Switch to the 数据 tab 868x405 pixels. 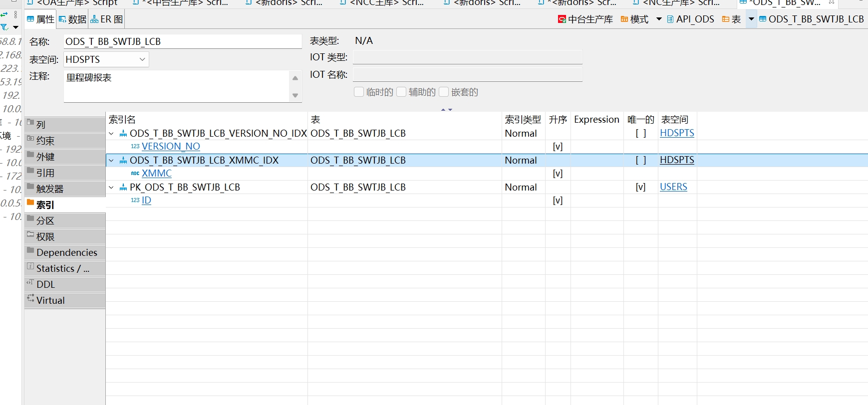(73, 19)
